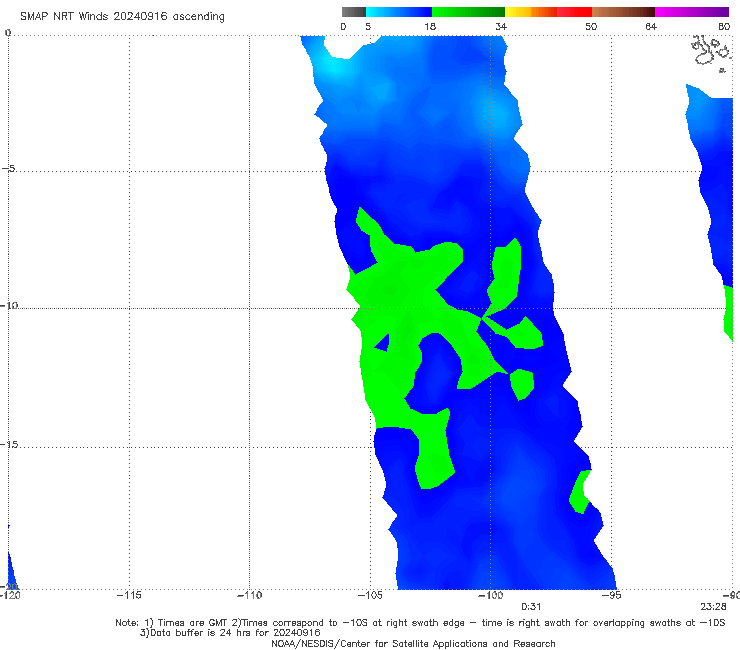Click the longitude label '-110'
This screenshot has width=740, height=650.
[x=249, y=595]
